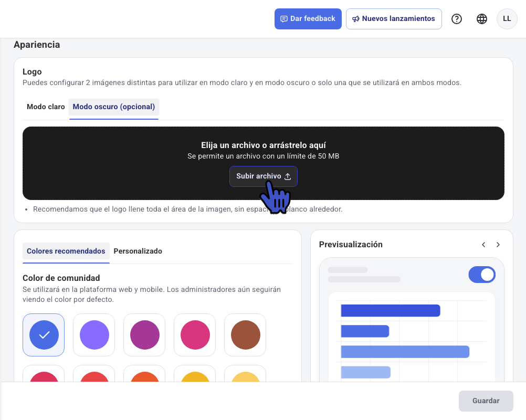Open the help question mark icon

tap(457, 19)
